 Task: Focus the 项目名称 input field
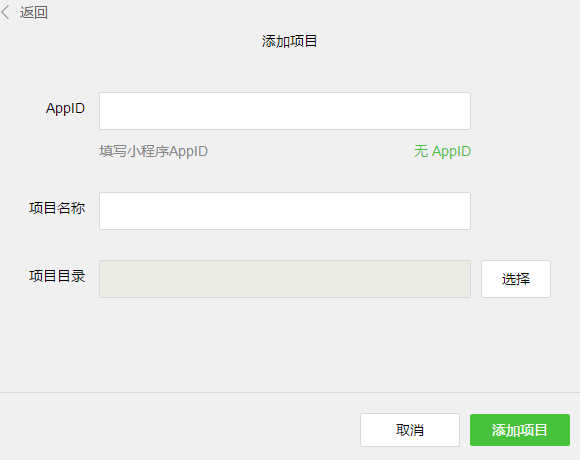pyautogui.click(x=285, y=211)
